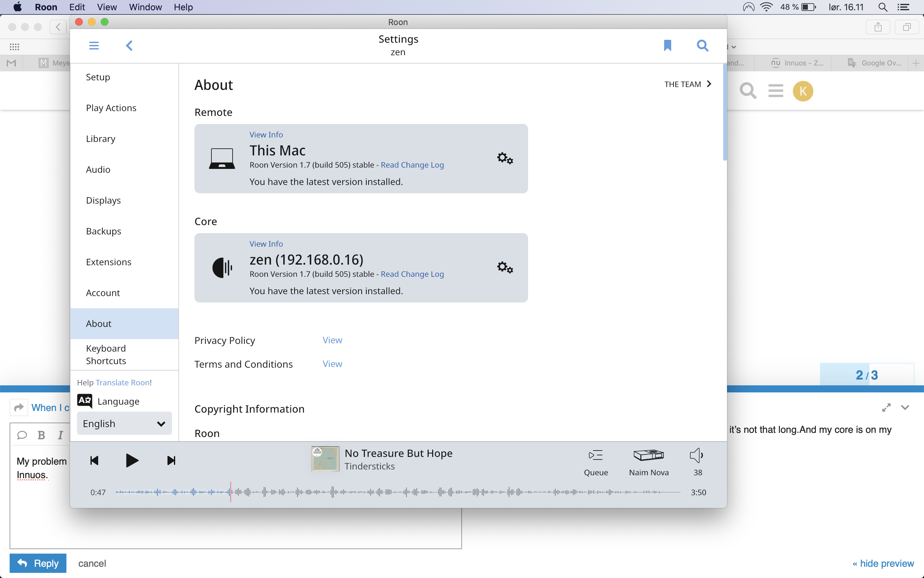Open settings gears for zen core
The image size is (924, 578).
pos(505,267)
